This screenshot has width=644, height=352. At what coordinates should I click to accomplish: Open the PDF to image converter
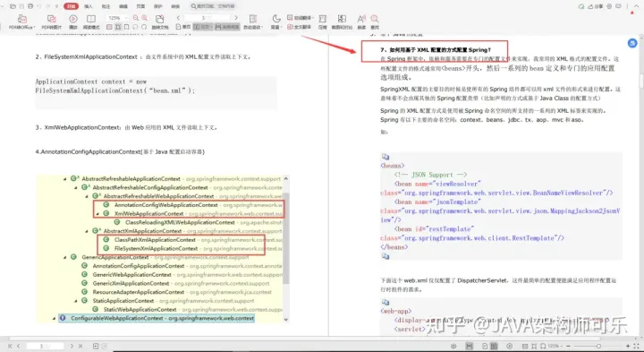[51, 21]
